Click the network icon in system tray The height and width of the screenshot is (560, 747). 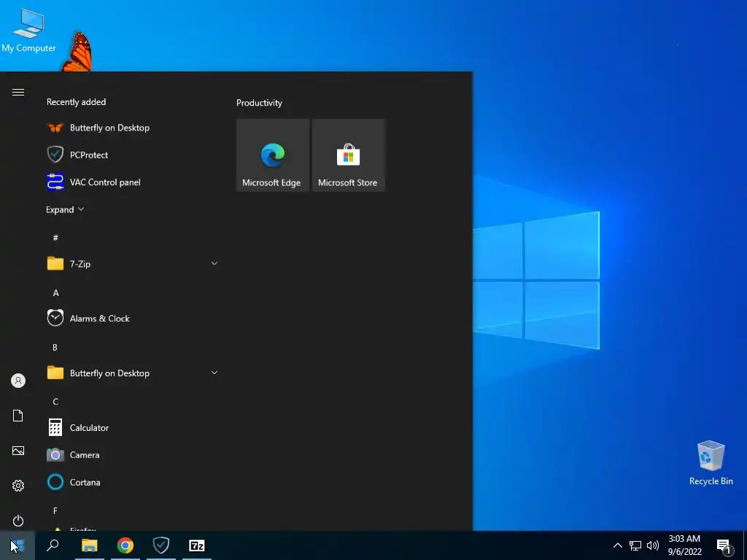coord(635,545)
